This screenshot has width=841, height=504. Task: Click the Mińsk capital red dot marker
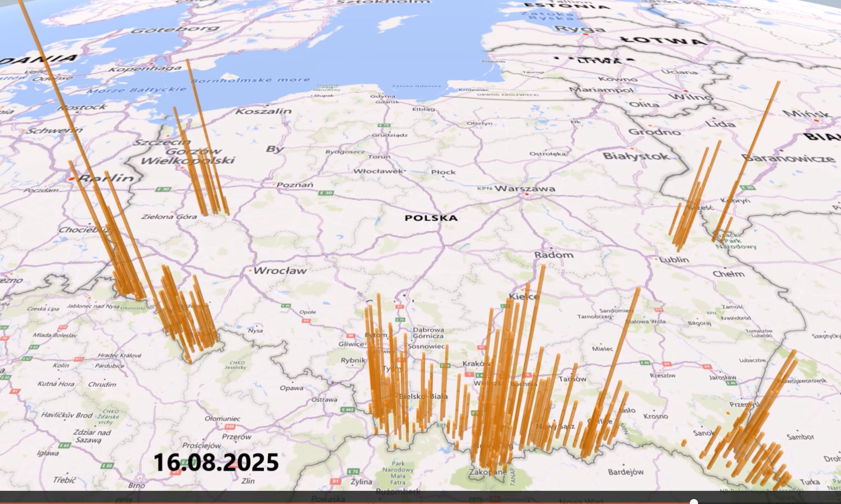pyautogui.click(x=817, y=120)
